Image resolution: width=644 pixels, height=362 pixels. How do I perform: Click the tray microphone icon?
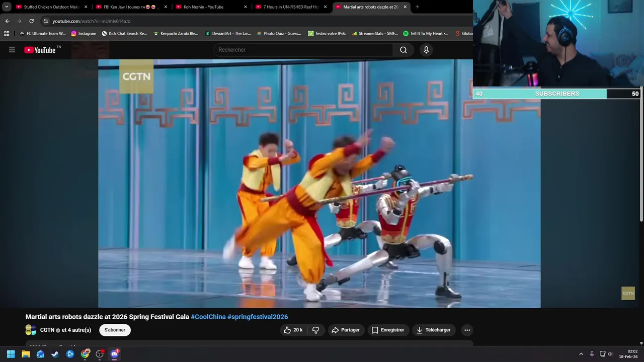[x=592, y=354]
